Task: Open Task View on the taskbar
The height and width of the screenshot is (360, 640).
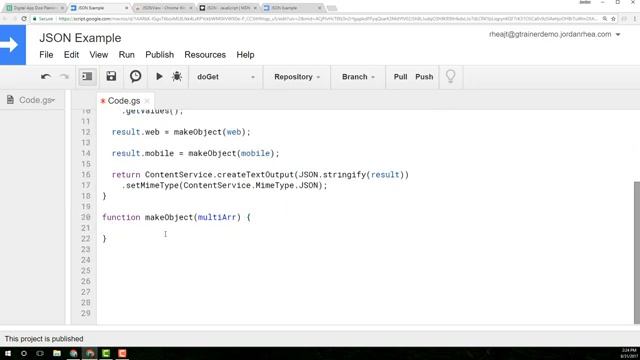Action: click(40, 353)
